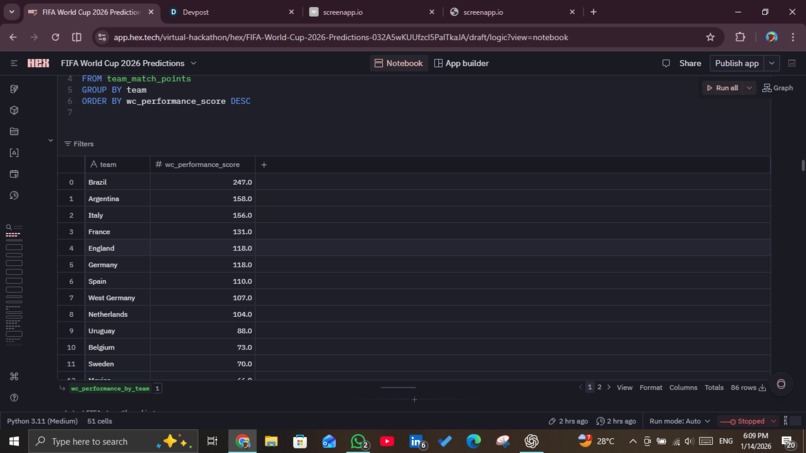The image size is (806, 453).
Task: Open the scheduled runs calendar sidebar icon
Action: 14,174
